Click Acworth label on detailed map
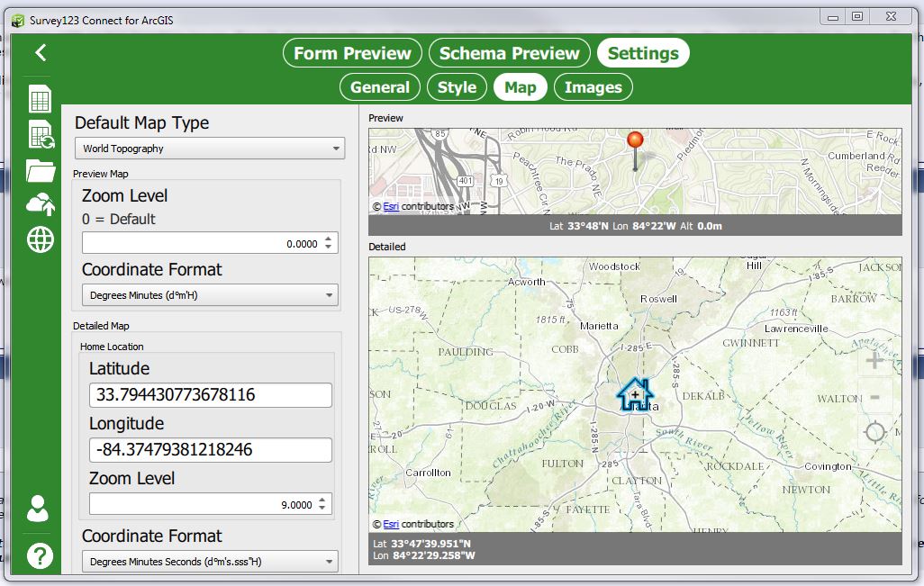 pyautogui.click(x=526, y=282)
